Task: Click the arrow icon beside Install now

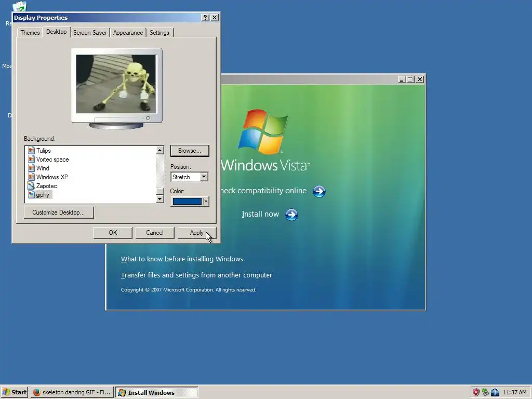Action: point(291,215)
